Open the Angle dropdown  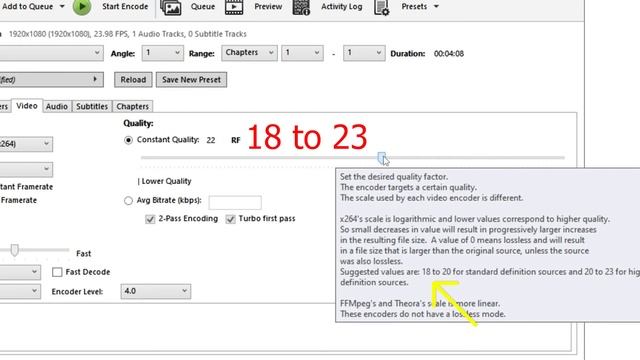pyautogui.click(x=162, y=53)
